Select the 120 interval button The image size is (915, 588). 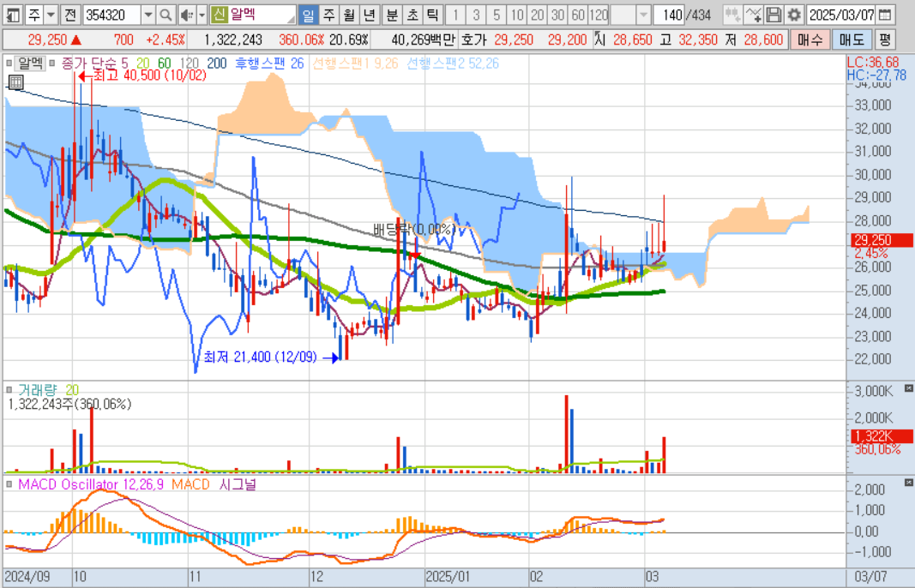pyautogui.click(x=599, y=15)
